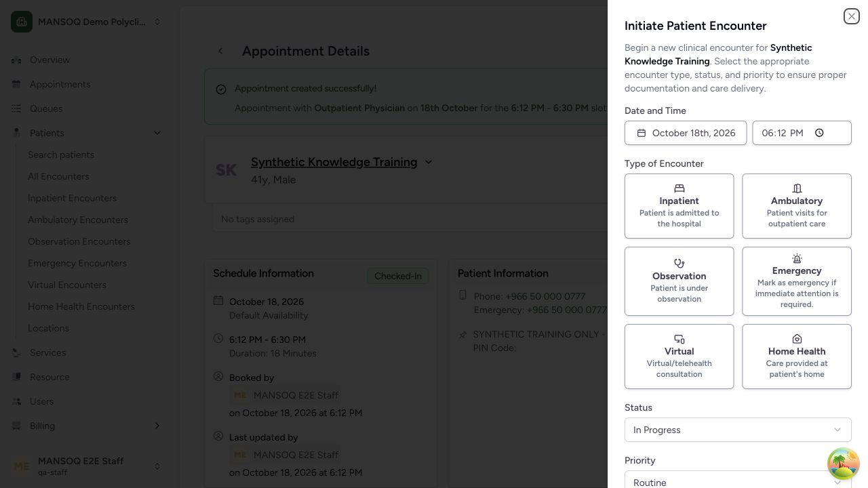This screenshot has width=868, height=488.
Task: Open Locations under Patients
Action: pos(49,328)
